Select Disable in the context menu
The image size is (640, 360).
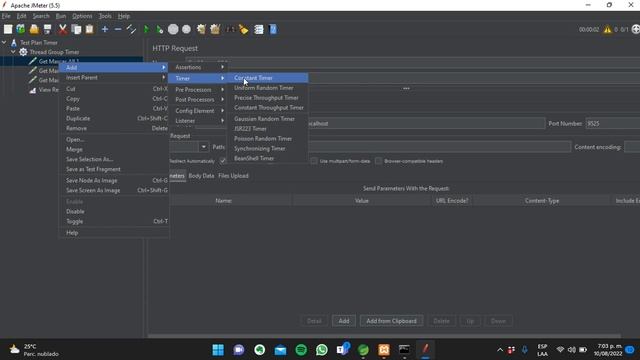click(114, 211)
